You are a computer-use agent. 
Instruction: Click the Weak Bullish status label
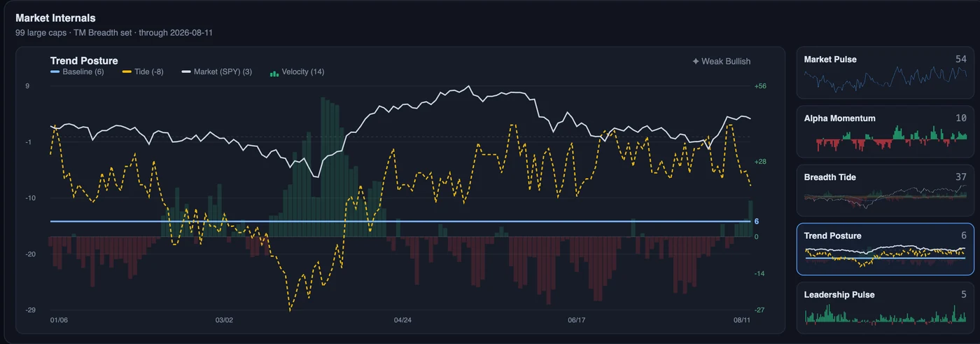[x=726, y=62]
